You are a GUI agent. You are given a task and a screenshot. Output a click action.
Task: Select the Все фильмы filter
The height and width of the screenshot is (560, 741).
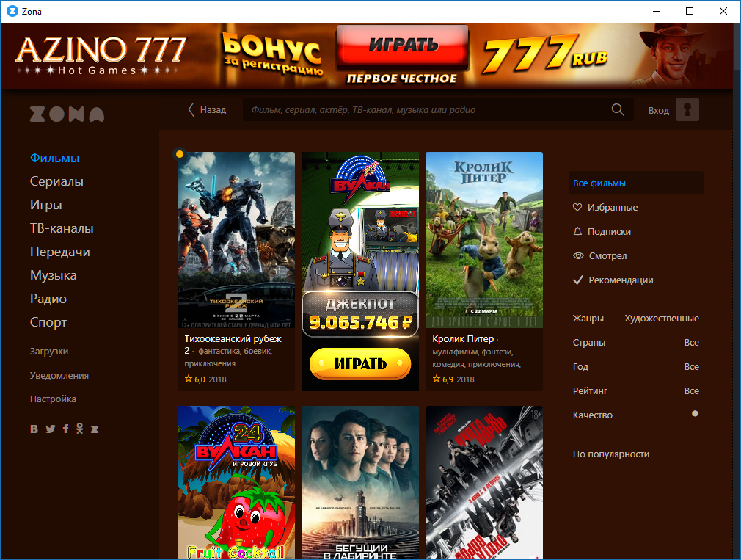[635, 183]
